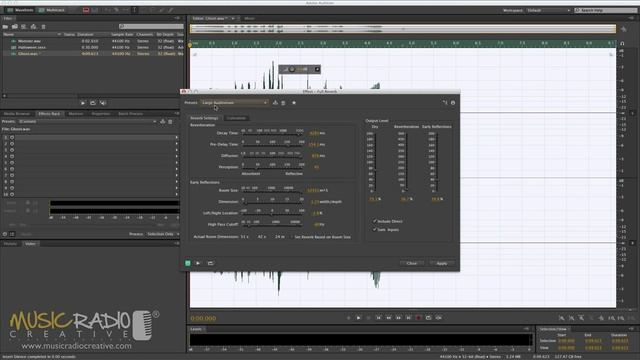Expand effect slot 9 arrow menu
This screenshot has width=640, height=360.
(177, 188)
